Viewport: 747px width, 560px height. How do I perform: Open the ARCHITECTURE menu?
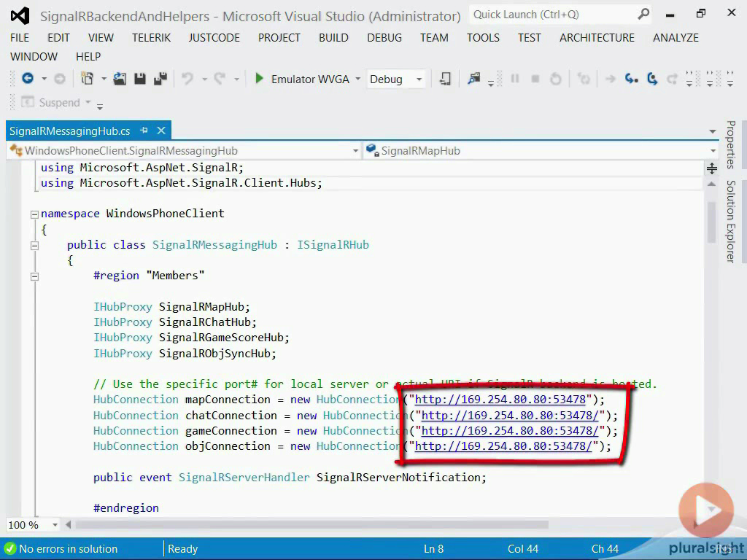pyautogui.click(x=597, y=38)
